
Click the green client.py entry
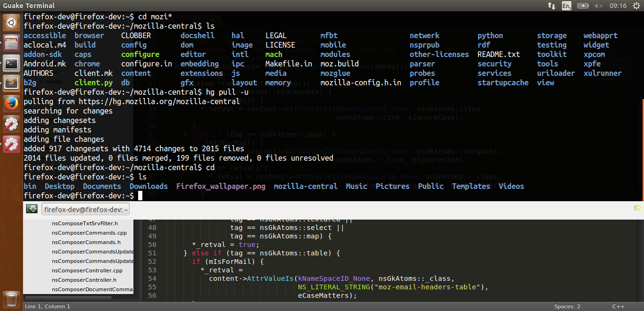(x=93, y=82)
